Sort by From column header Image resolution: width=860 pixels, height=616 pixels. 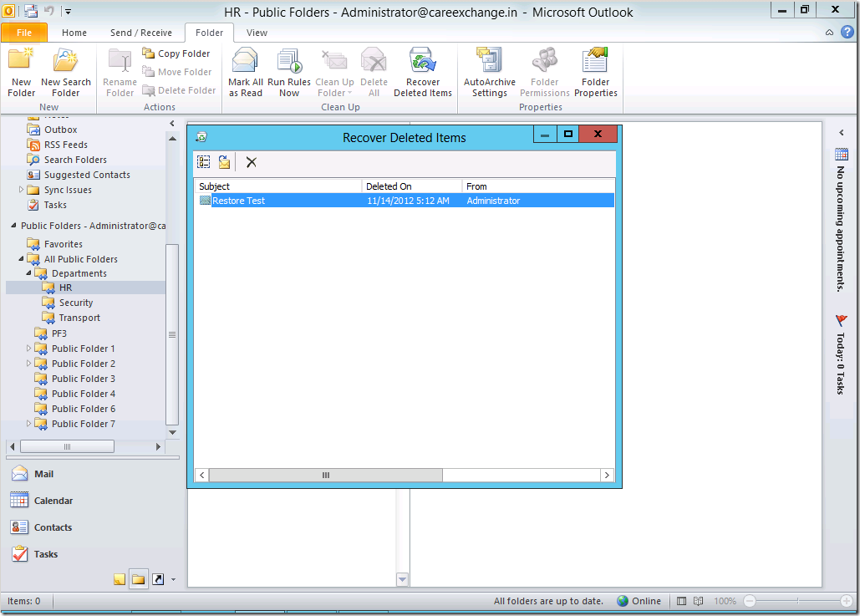click(x=538, y=186)
